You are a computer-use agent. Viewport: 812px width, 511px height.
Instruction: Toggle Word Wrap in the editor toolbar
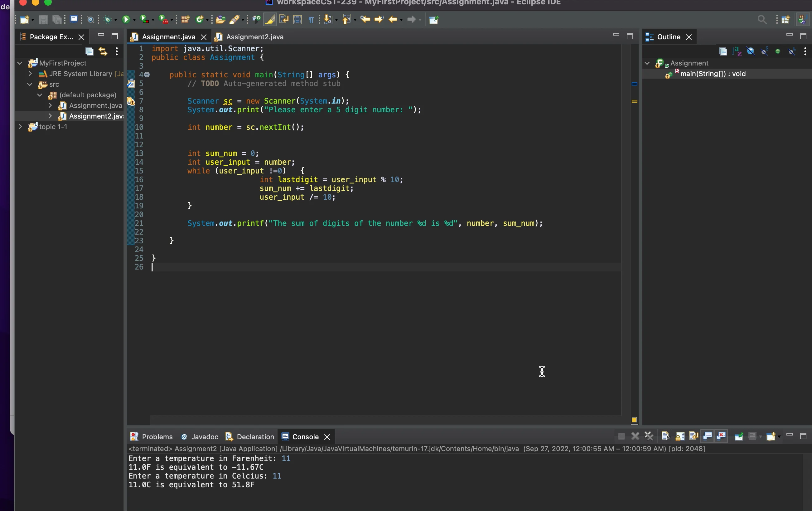(x=283, y=20)
